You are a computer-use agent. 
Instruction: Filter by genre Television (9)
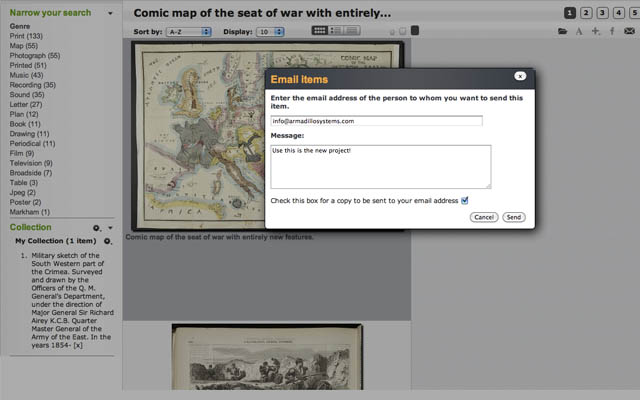coord(31,163)
